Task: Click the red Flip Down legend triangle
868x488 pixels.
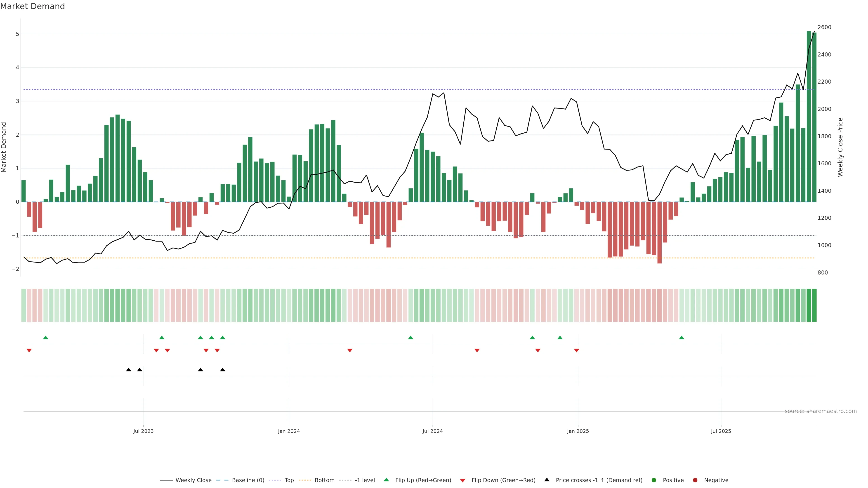Action: [463, 480]
